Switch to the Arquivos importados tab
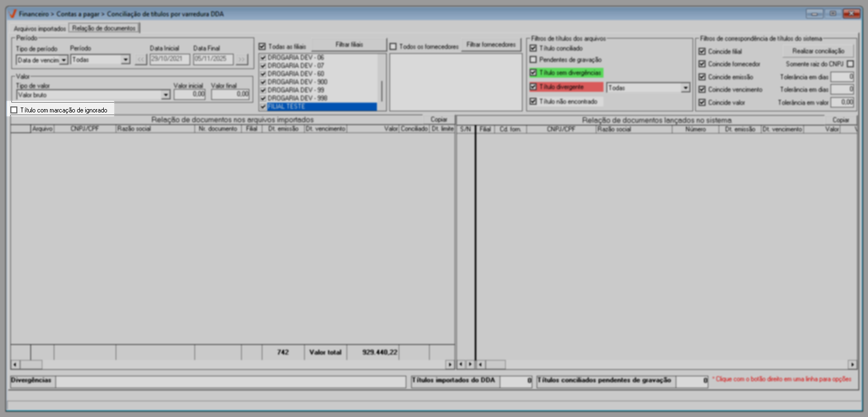The image size is (868, 417). point(40,28)
